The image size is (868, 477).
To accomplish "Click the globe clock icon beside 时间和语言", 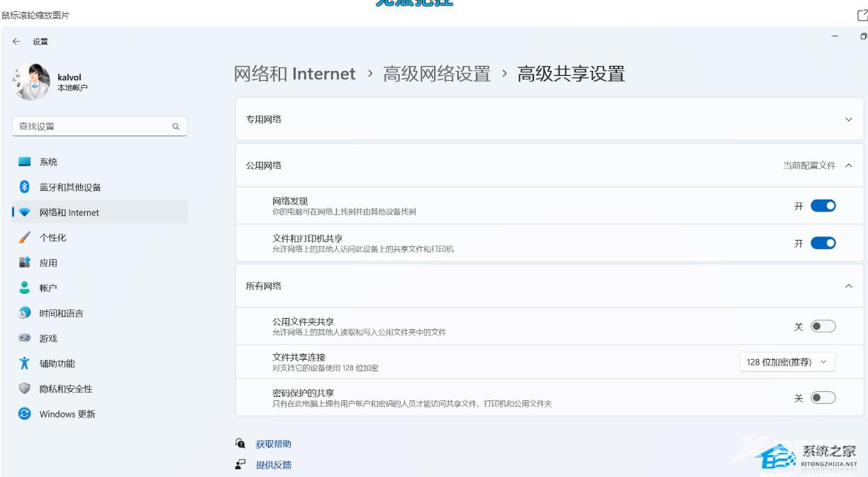I will coord(25,313).
